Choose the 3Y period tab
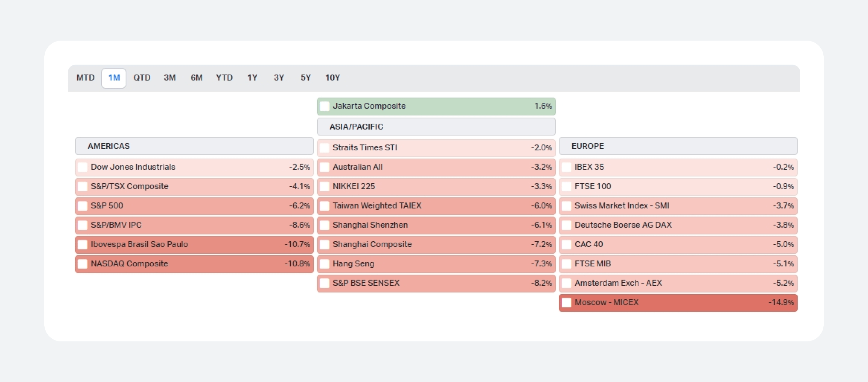 pos(279,78)
